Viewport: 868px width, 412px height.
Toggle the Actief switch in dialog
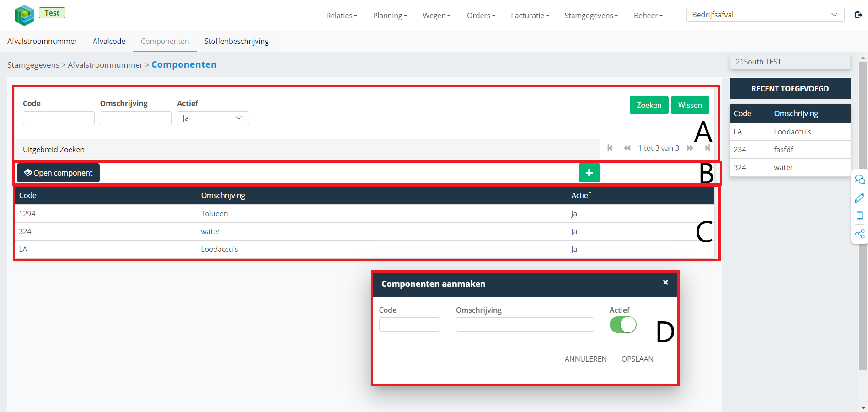click(623, 325)
